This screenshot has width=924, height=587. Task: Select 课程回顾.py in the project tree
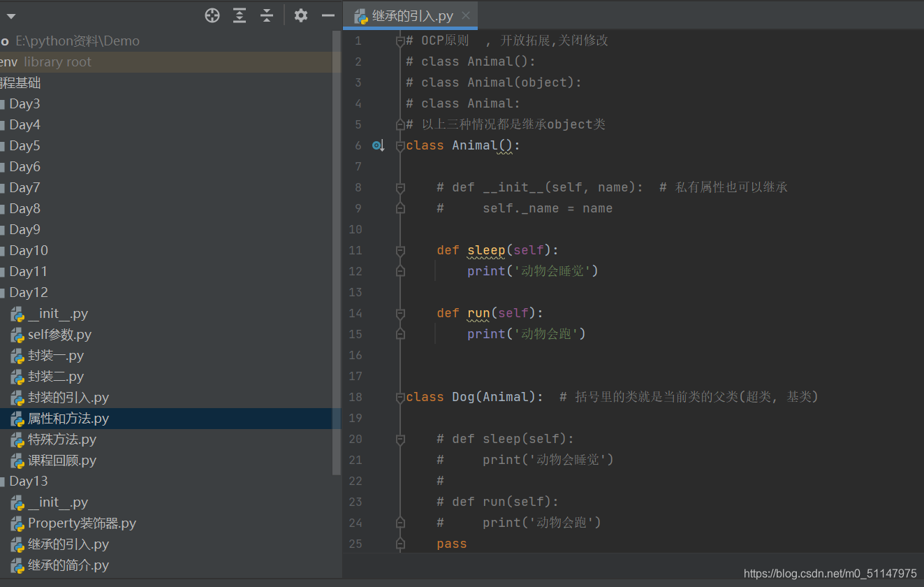click(62, 461)
